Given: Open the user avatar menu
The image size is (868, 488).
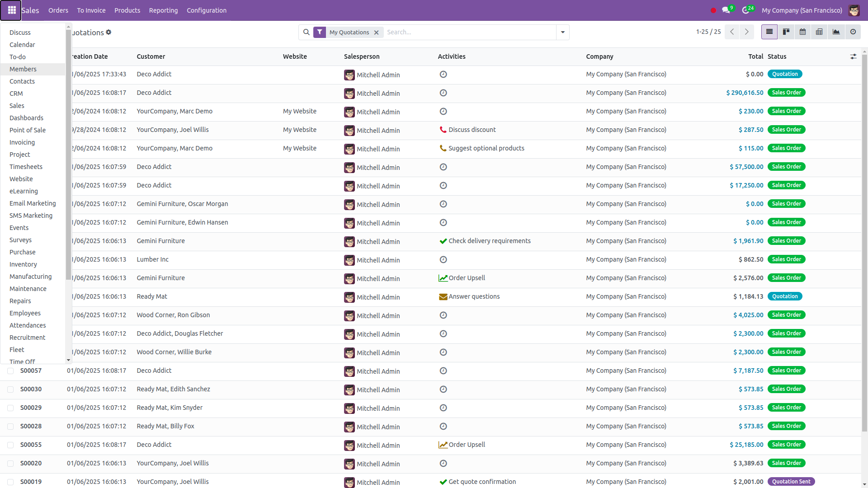Looking at the screenshot, I should 854,10.
